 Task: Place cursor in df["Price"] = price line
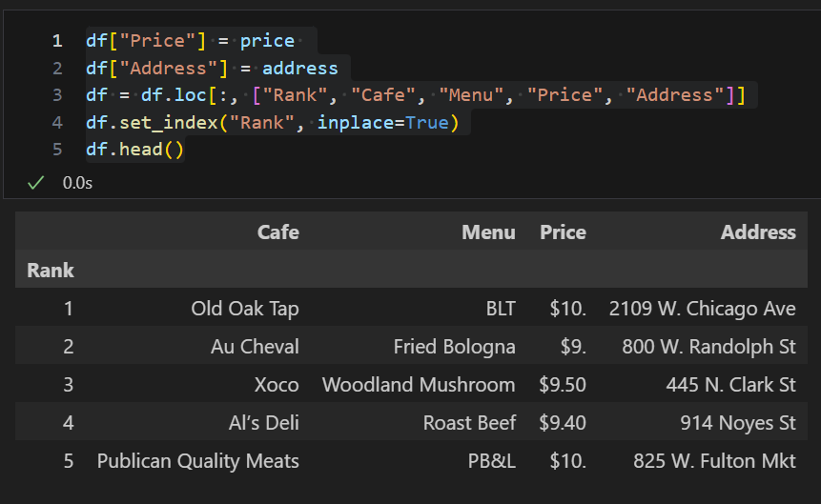tap(191, 41)
